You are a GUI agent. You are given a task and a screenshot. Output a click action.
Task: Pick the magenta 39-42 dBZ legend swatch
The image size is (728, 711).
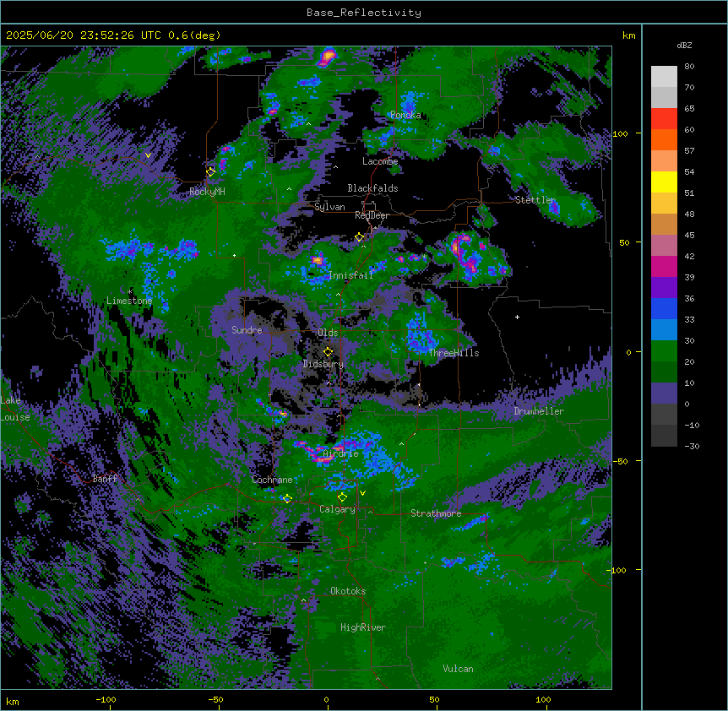pos(664,266)
